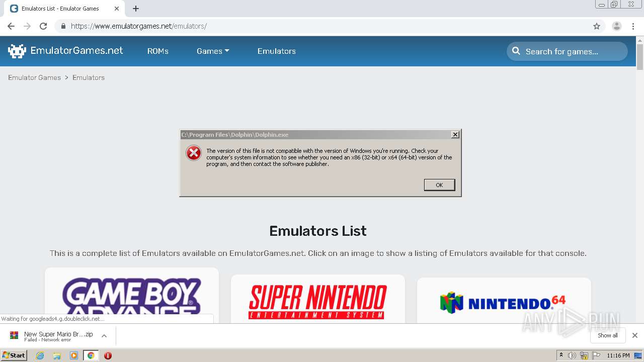644x362 pixels.
Task: Click the Emulators List heading
Action: coord(318,231)
